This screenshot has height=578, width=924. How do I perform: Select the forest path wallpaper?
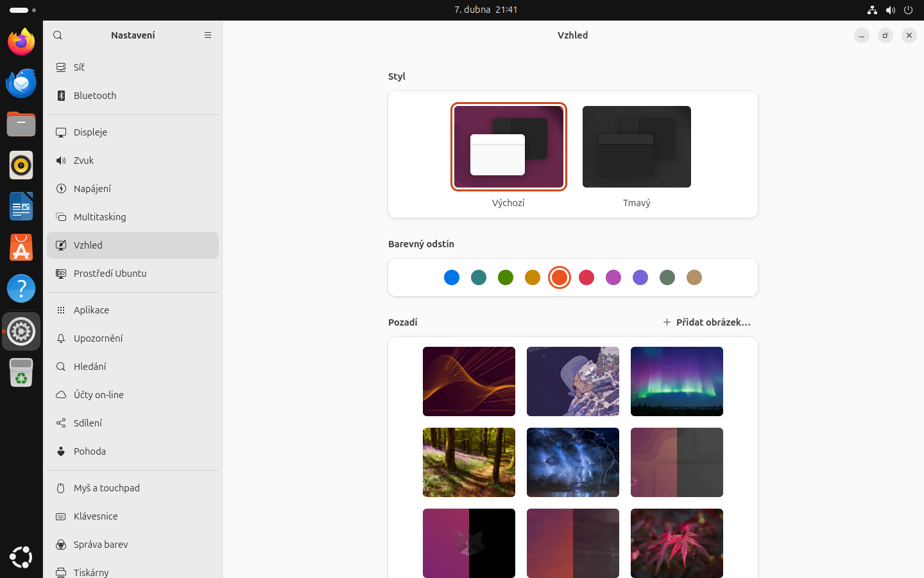468,462
